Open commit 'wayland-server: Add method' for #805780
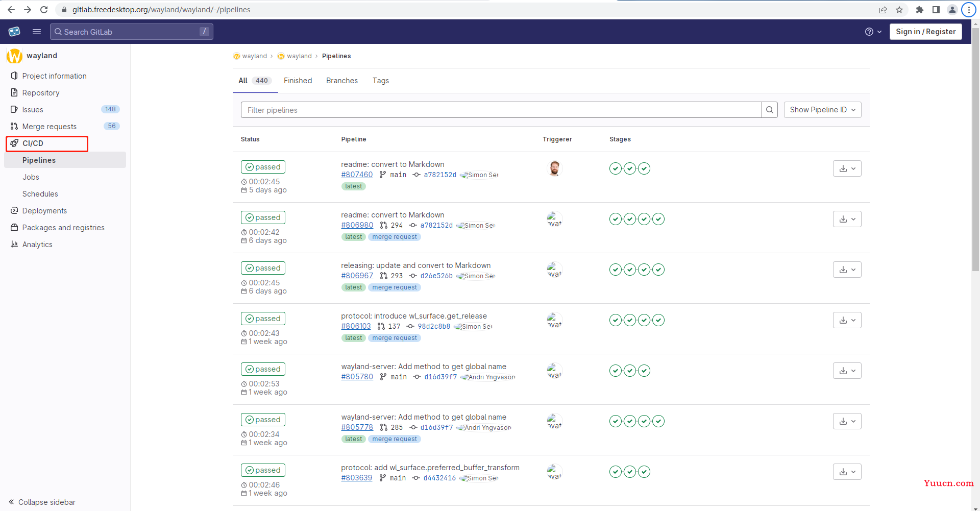 (x=424, y=367)
